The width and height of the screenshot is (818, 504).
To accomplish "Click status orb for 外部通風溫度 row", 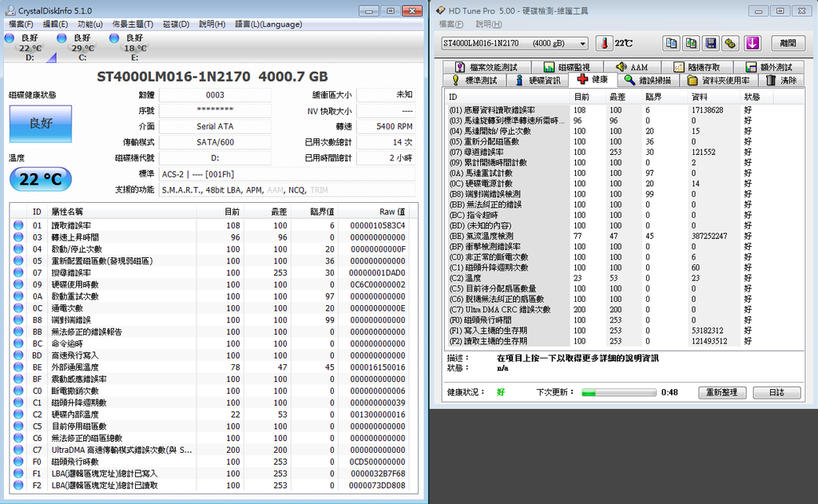I will (x=18, y=367).
